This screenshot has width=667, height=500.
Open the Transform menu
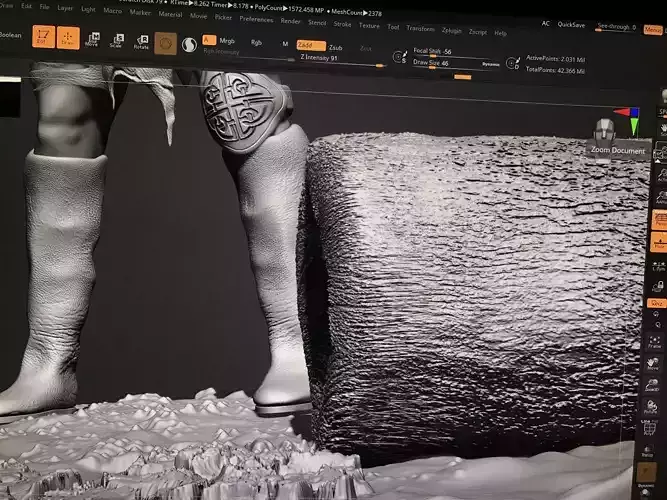tap(420, 29)
